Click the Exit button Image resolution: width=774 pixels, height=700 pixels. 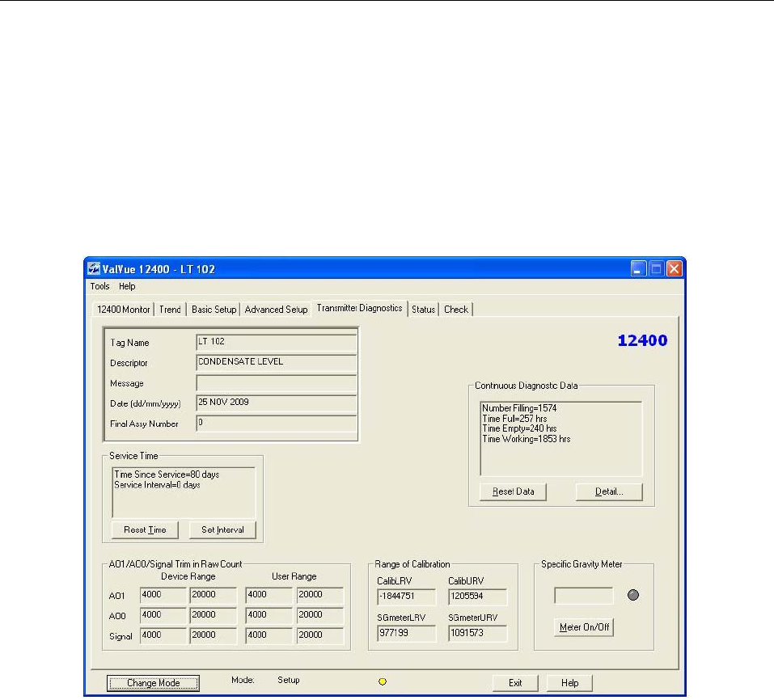click(x=515, y=683)
